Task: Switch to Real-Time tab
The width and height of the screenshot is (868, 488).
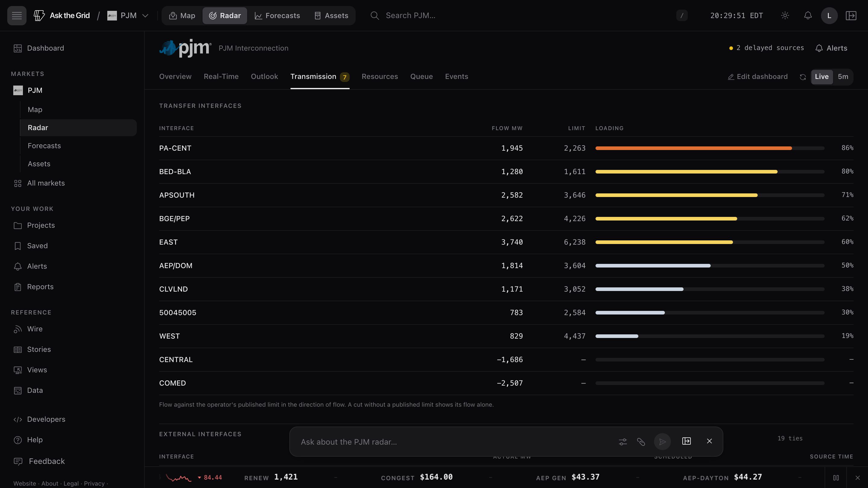Action: [x=221, y=77]
